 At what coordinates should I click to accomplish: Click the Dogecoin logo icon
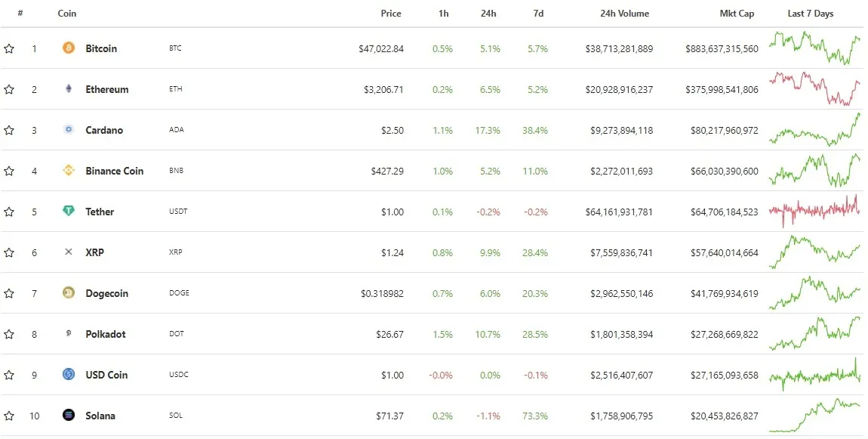(x=68, y=293)
